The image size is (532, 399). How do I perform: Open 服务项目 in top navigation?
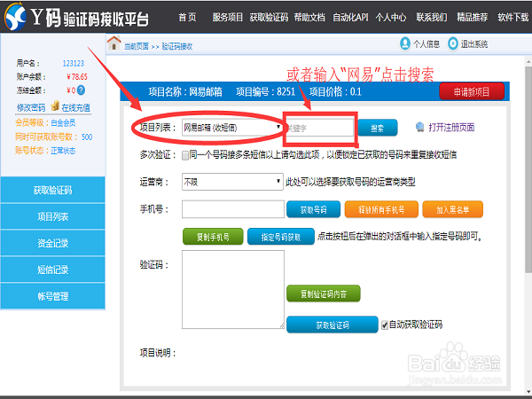click(227, 17)
